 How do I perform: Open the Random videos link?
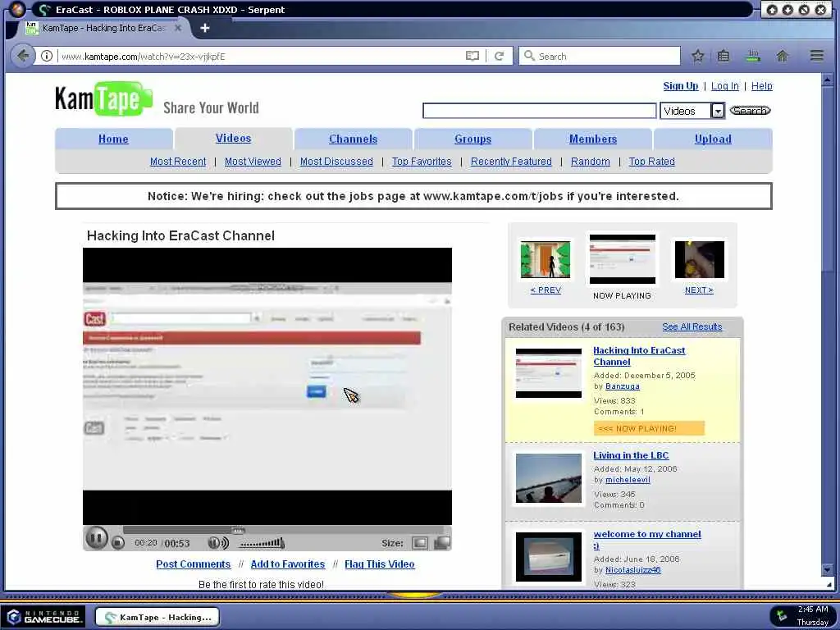(590, 162)
